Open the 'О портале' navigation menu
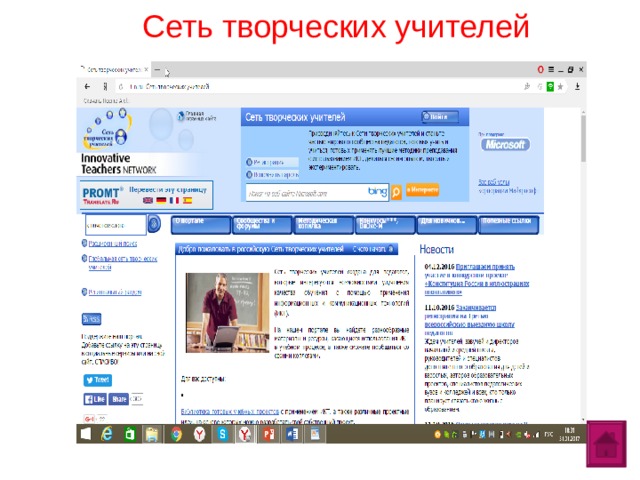The image size is (640, 480). point(201,225)
